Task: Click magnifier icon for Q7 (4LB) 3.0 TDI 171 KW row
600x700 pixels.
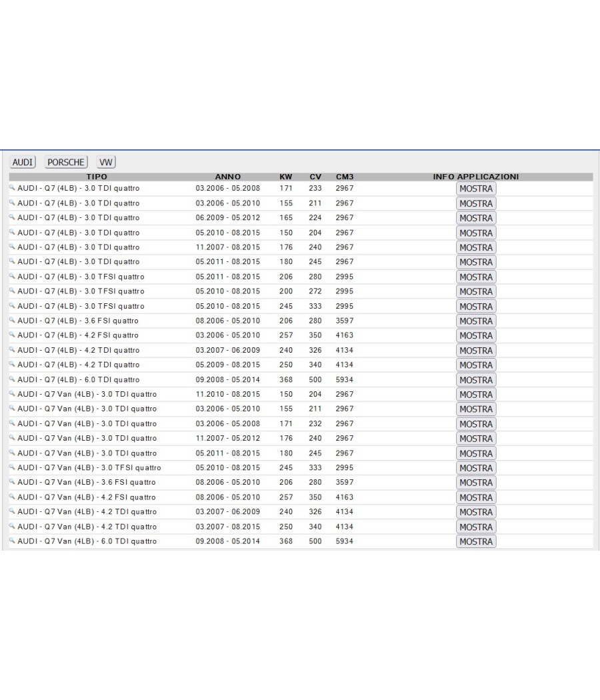Action: tap(12, 188)
